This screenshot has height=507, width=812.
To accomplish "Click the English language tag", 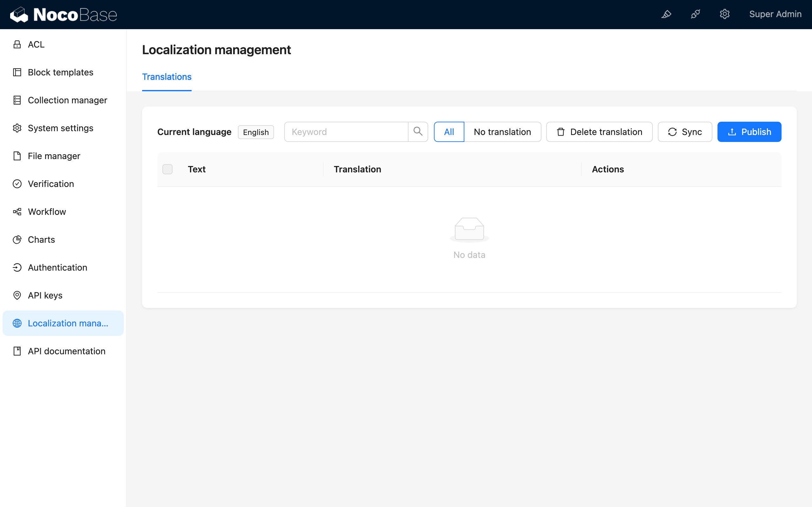I will point(256,132).
